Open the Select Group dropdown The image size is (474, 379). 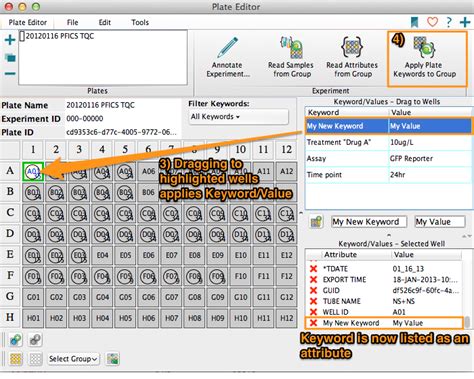73,359
